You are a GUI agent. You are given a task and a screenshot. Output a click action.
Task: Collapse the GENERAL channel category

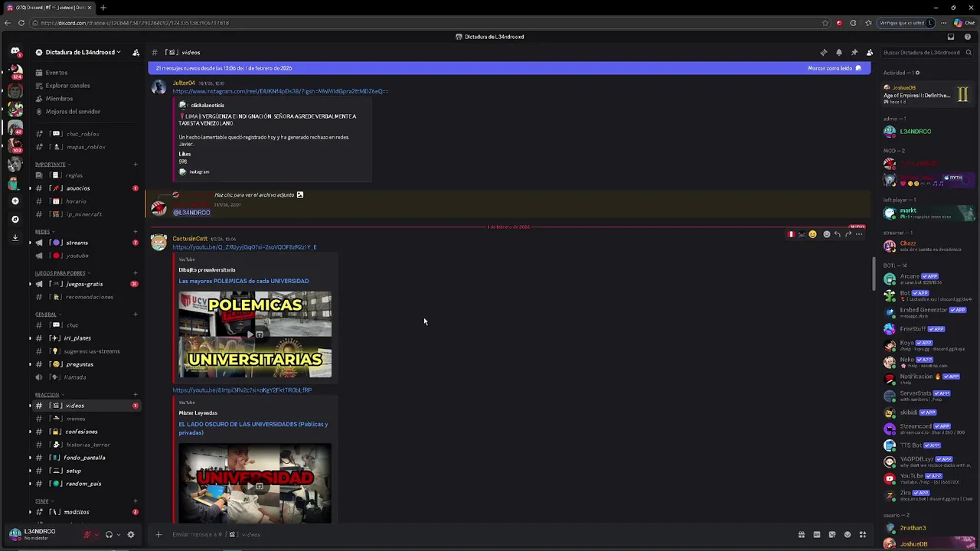[47, 315]
